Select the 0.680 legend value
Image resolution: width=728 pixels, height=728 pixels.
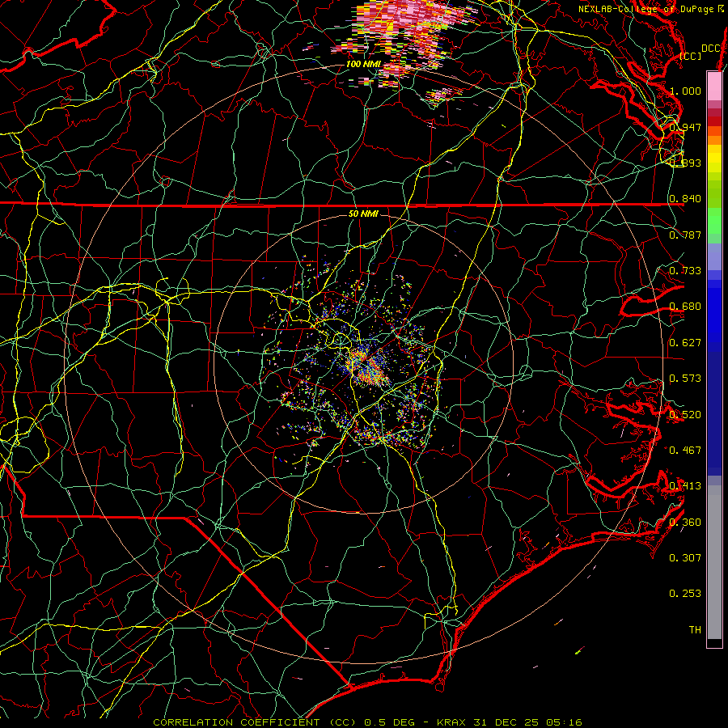coord(685,307)
